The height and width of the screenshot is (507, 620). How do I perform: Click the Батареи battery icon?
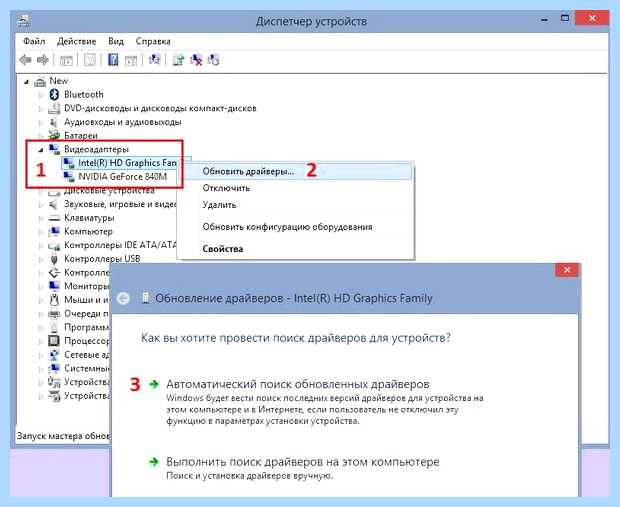pos(54,135)
